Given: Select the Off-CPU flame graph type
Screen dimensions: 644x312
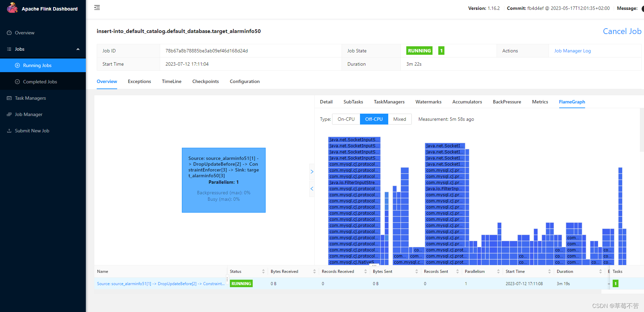Looking at the screenshot, I should pyautogui.click(x=374, y=119).
